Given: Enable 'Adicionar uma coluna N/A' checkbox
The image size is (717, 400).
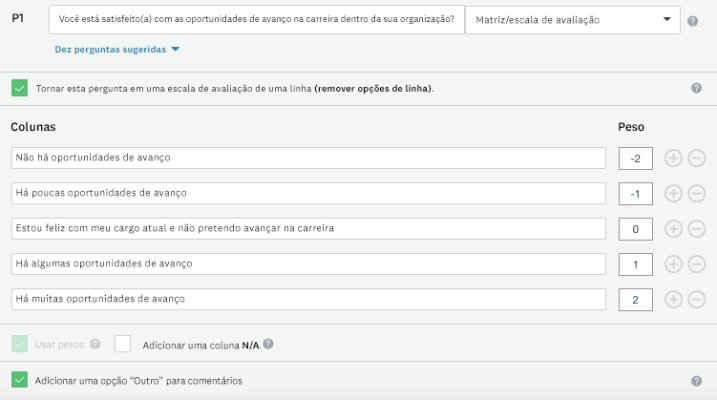Looking at the screenshot, I should click(123, 344).
